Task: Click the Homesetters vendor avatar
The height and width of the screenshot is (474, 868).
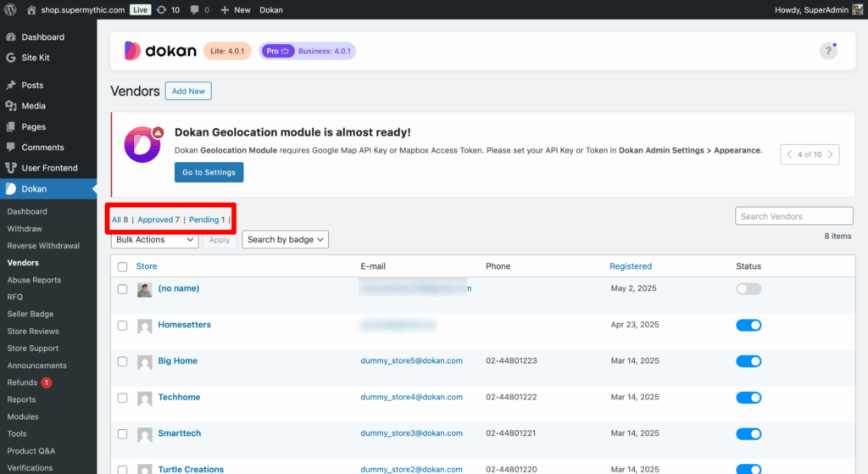Action: (144, 326)
